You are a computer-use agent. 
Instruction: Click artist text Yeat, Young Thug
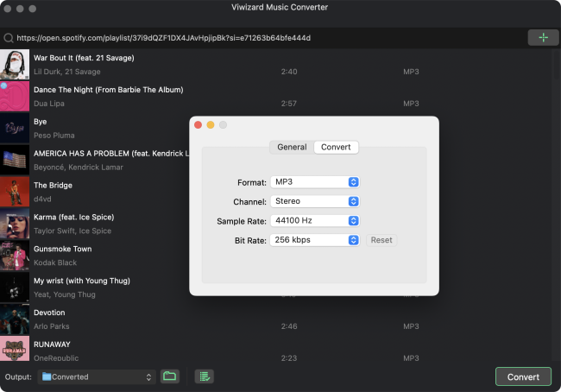[65, 294]
